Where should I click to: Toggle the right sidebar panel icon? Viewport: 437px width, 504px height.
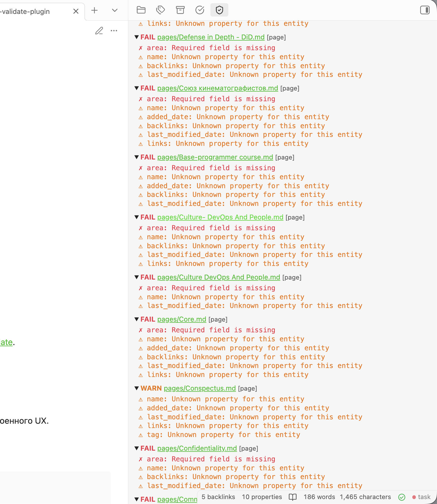pyautogui.click(x=425, y=10)
